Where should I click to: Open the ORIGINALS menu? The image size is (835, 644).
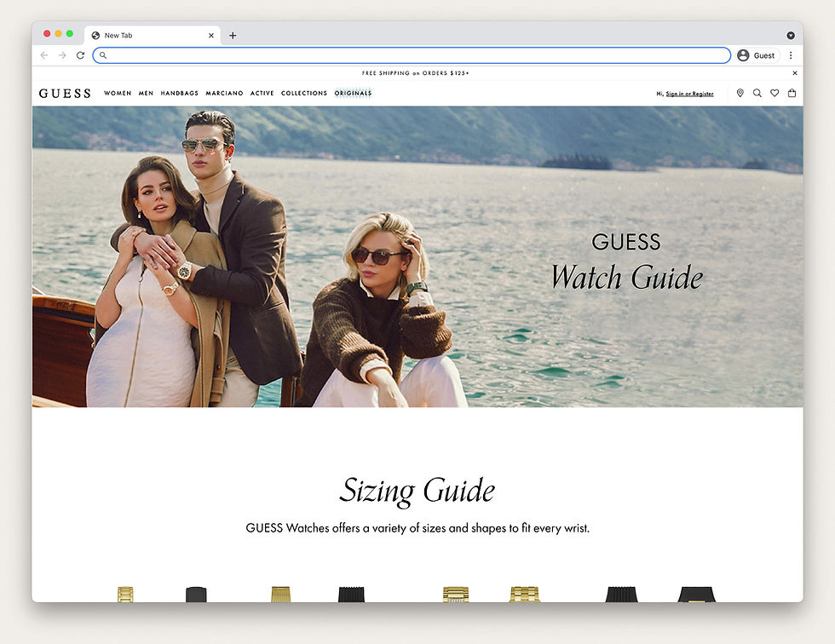(x=353, y=93)
